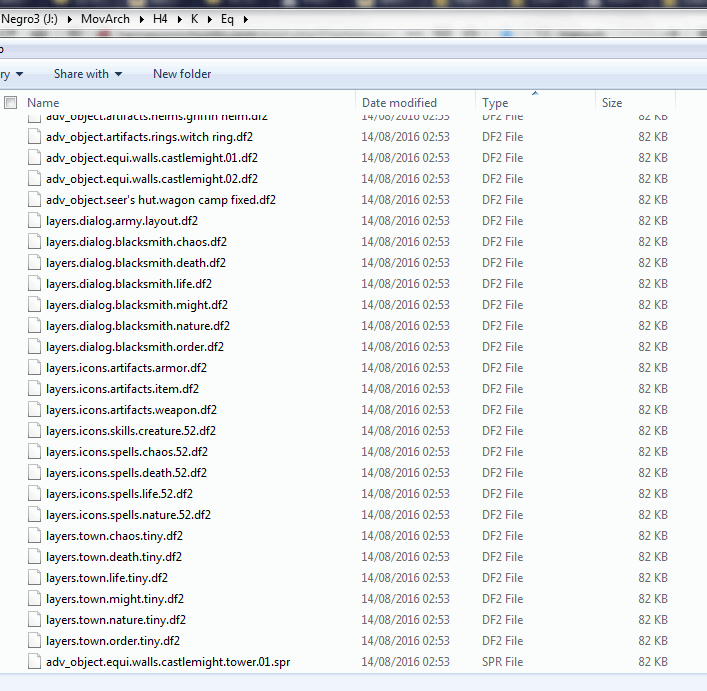The width and height of the screenshot is (707, 691).
Task: Expand arrow after Eq breadcrumb
Action: pos(246,20)
